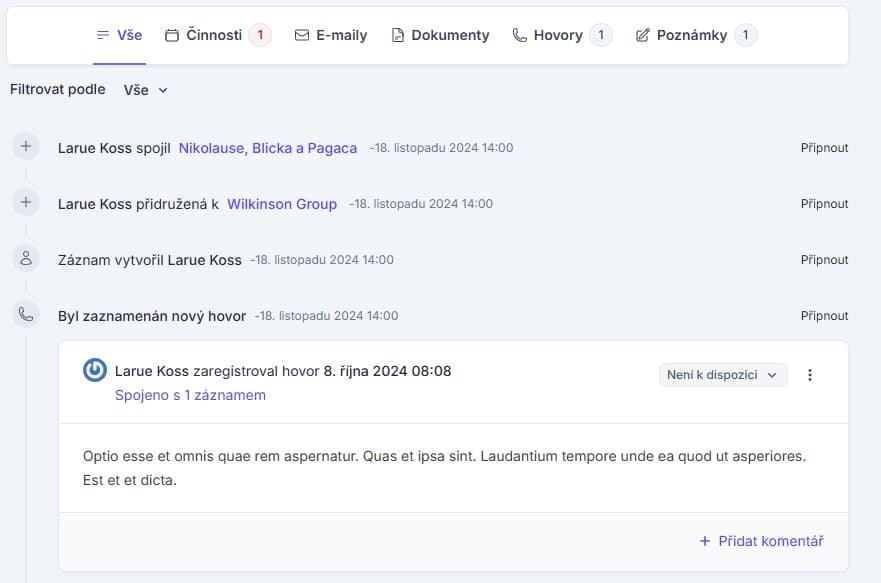Click the phone icon beside new call entry

click(x=26, y=315)
